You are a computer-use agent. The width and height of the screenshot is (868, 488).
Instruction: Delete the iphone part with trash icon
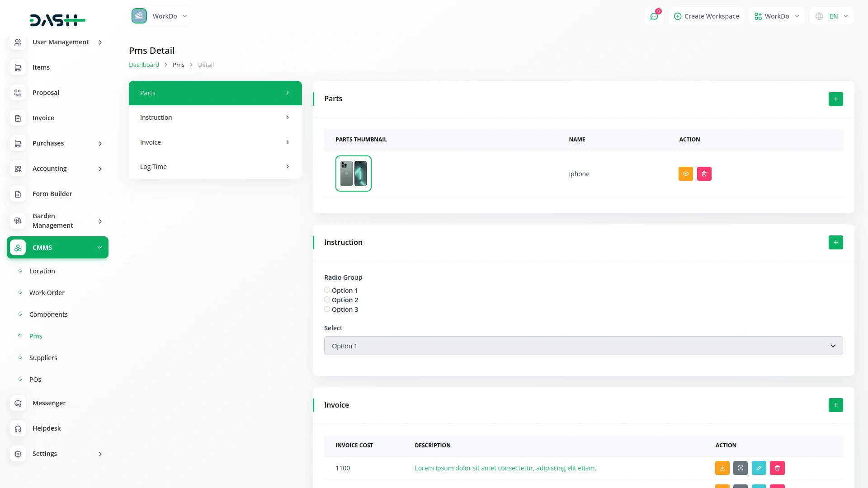point(704,174)
